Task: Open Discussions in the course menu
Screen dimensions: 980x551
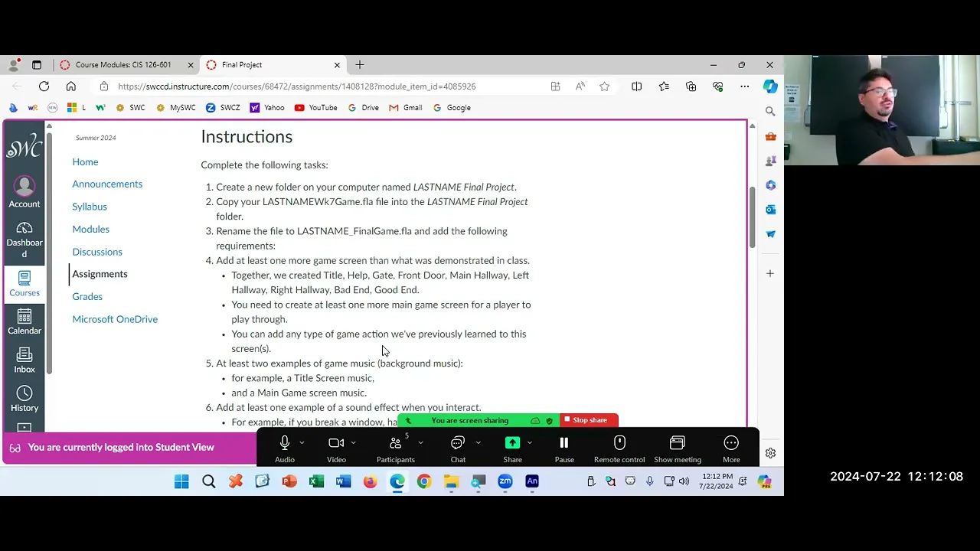Action: [97, 252]
